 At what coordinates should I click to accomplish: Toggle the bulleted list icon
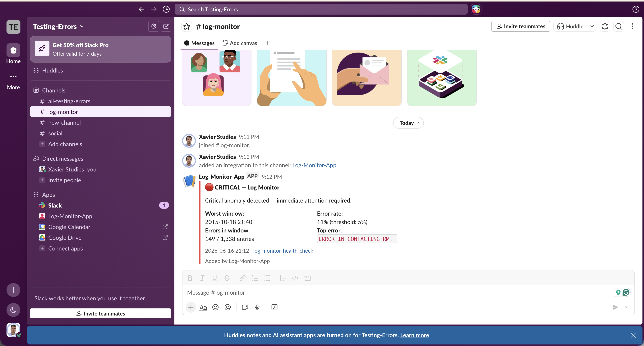click(x=267, y=278)
